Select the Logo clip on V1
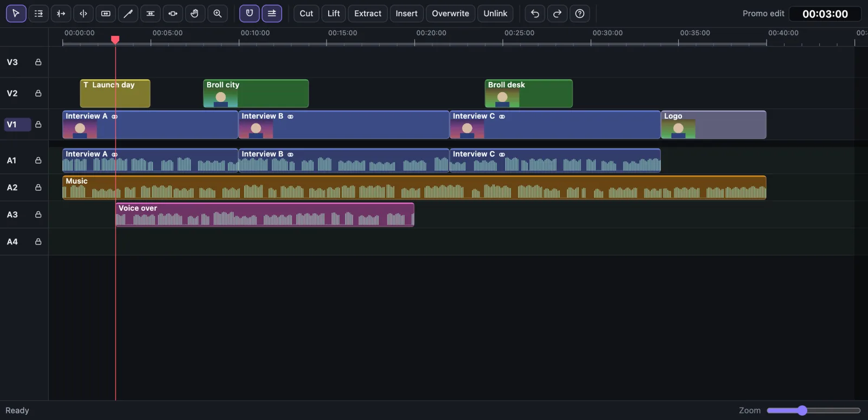This screenshot has height=420, width=868. click(713, 125)
